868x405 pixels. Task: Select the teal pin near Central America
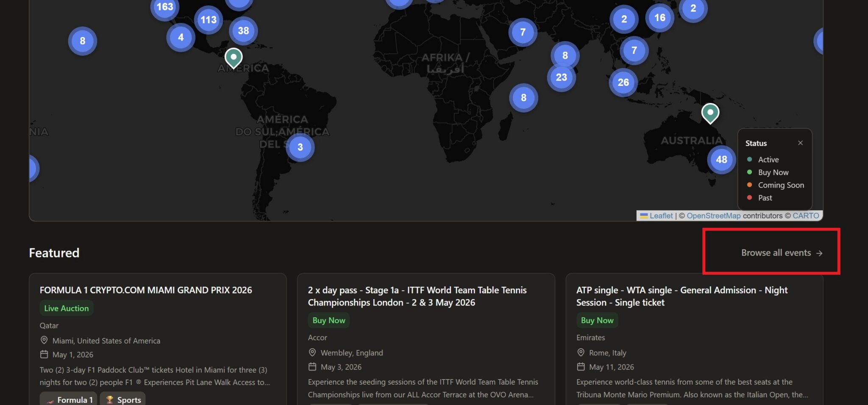pos(233,57)
